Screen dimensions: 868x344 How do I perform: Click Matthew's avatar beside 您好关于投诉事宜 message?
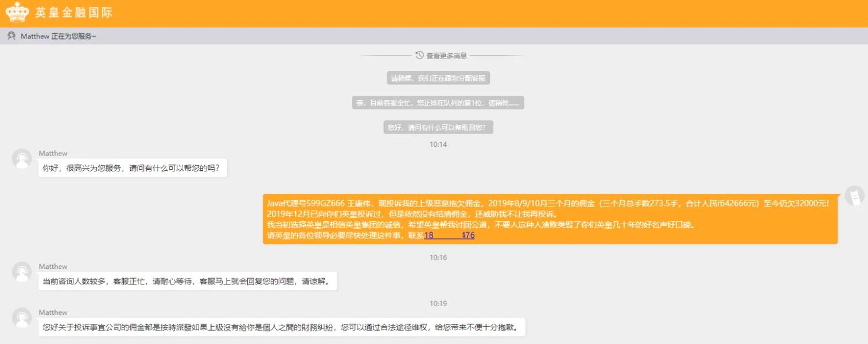pyautogui.click(x=22, y=318)
